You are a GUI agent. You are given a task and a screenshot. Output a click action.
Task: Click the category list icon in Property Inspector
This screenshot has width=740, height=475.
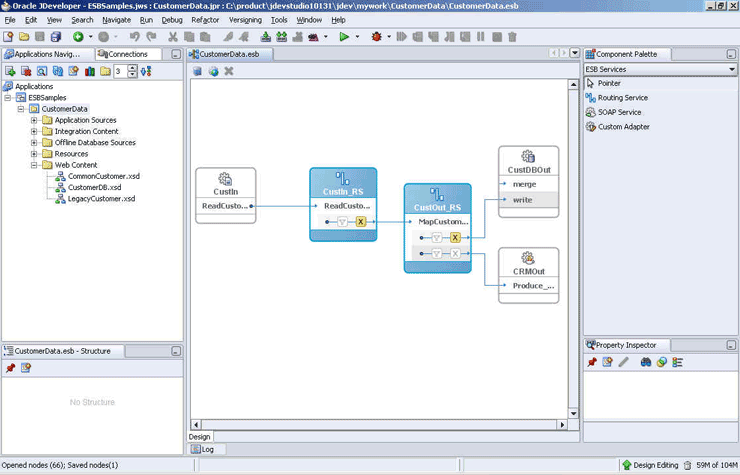tap(678, 362)
